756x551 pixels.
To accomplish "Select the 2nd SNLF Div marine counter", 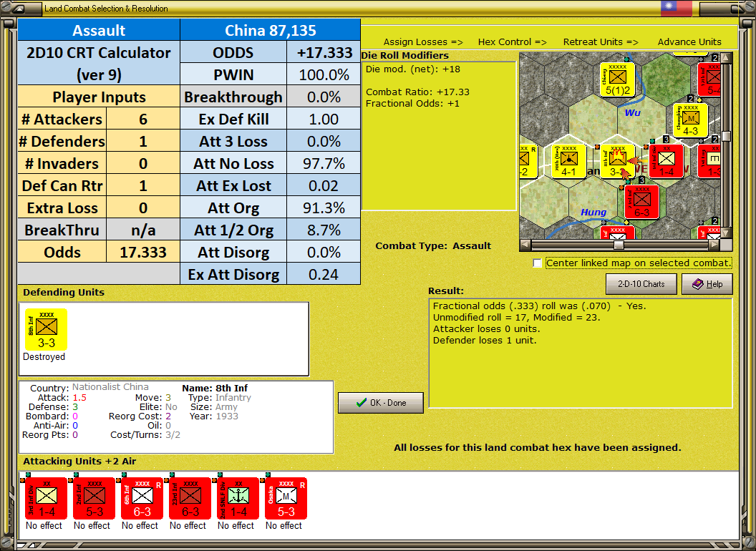I will (238, 499).
